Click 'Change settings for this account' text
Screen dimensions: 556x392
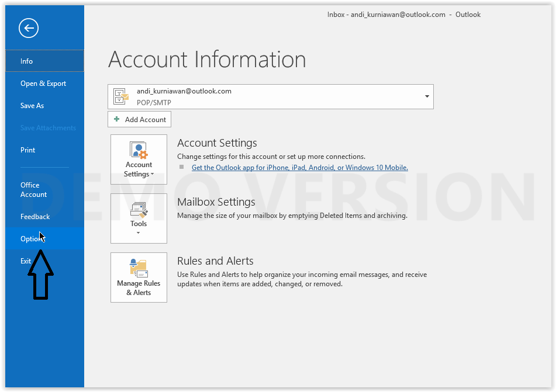pyautogui.click(x=271, y=157)
